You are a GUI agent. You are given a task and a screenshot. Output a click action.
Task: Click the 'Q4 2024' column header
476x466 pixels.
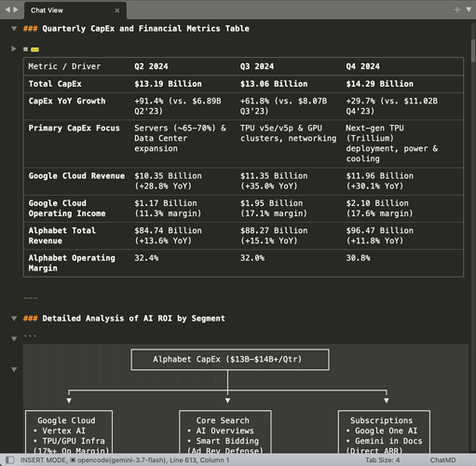[x=363, y=66]
